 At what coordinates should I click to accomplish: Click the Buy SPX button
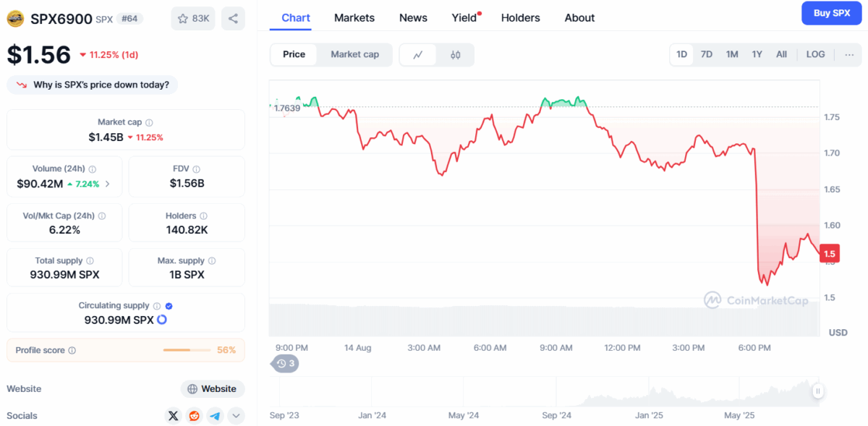[832, 13]
